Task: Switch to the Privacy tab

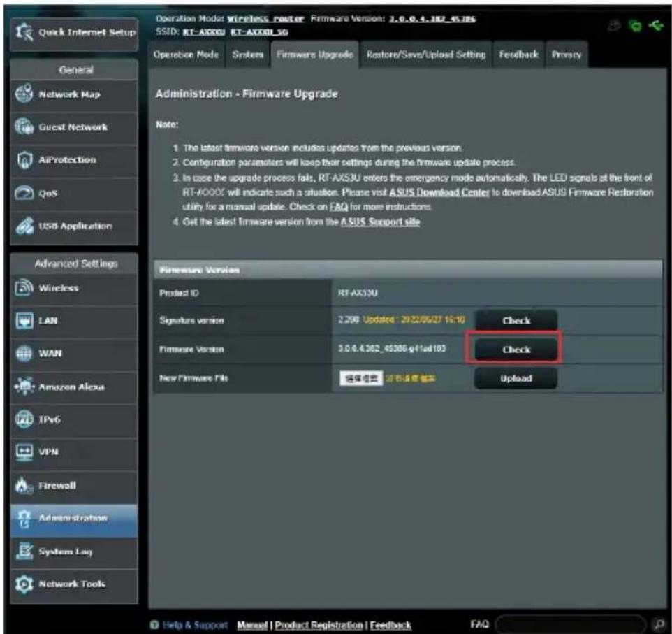Action: [566, 55]
